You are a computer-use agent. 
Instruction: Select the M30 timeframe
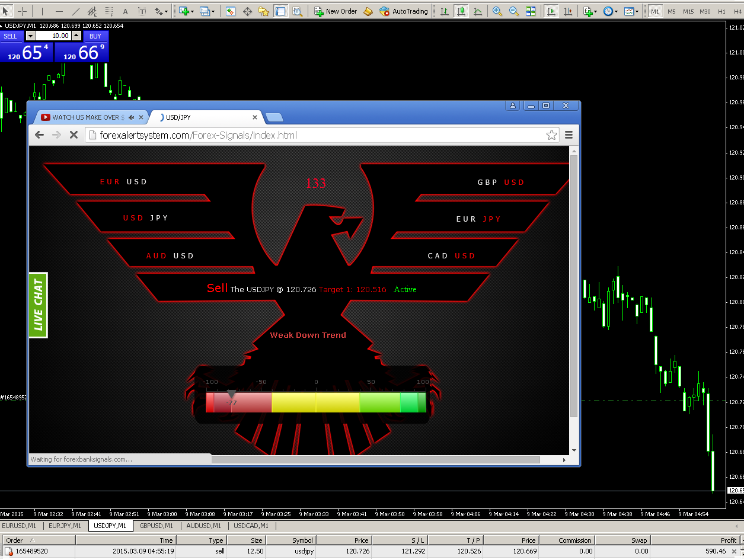[705, 11]
